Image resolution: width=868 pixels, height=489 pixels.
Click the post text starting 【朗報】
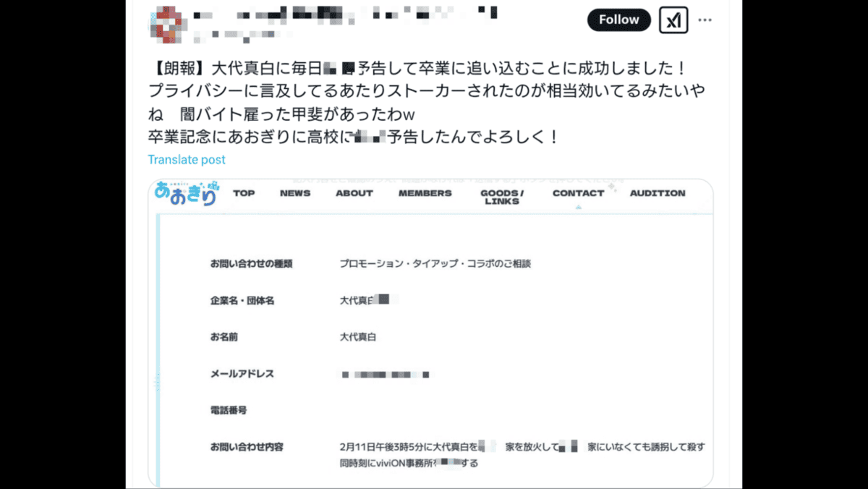click(427, 102)
